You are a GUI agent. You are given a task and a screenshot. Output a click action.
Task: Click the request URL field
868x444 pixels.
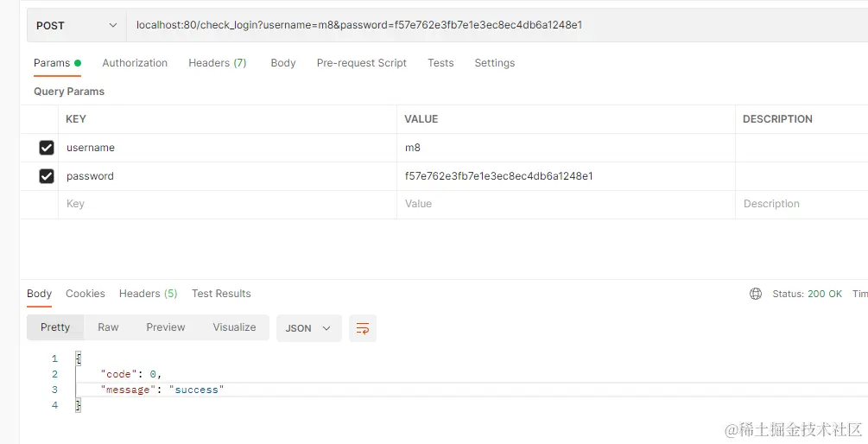tap(497, 25)
